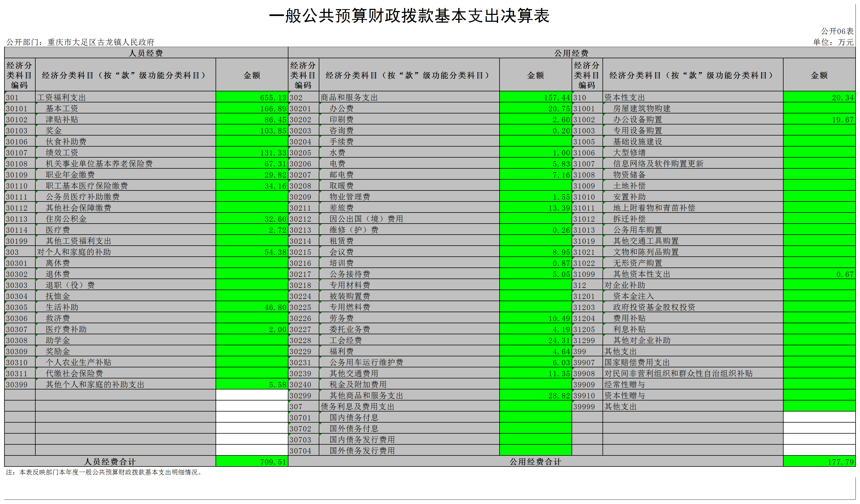Image resolution: width=860 pixels, height=504 pixels.
Task: Click the 单位：万元 label
Action: (833, 42)
